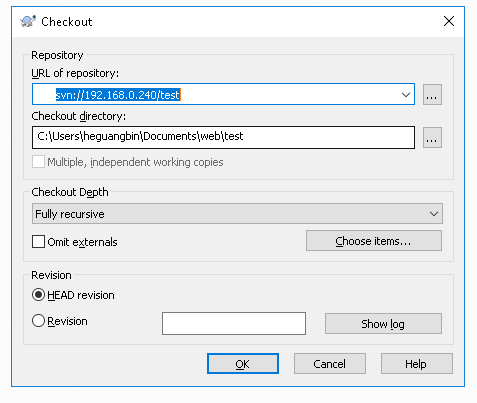The image size is (477, 403).
Task: Open the Checkout Depth Fully recursive dropdown
Action: coord(237,214)
